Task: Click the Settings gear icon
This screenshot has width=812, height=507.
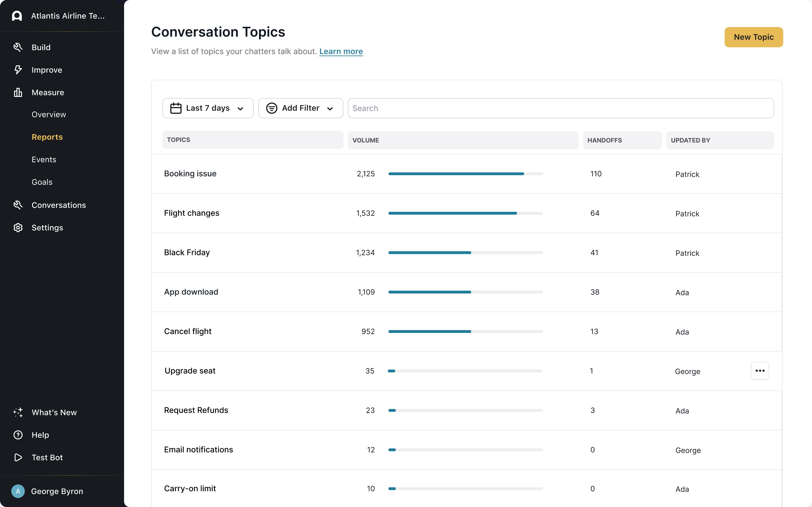Action: coord(18,228)
